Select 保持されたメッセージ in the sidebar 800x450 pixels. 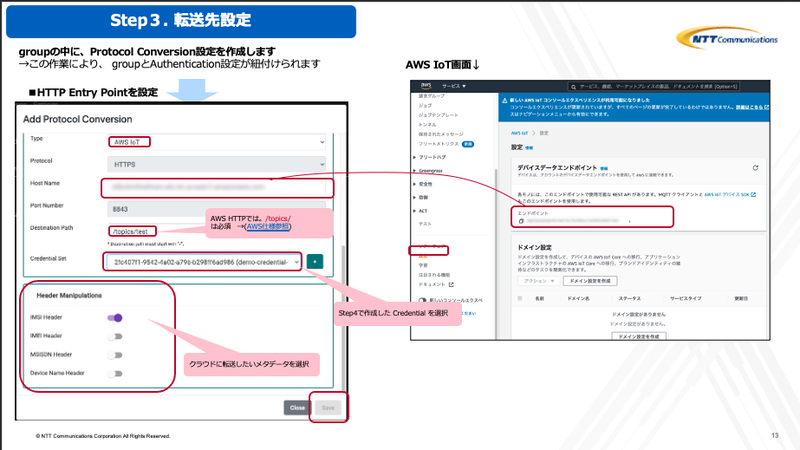(x=441, y=134)
